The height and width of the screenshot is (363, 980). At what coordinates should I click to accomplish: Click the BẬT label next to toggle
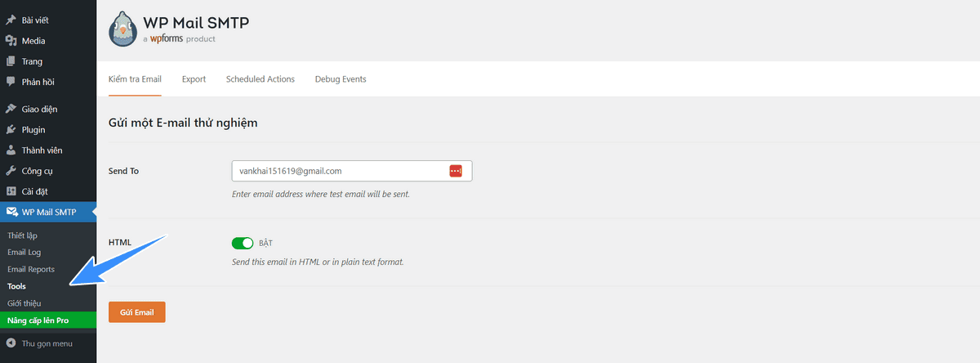click(x=266, y=243)
